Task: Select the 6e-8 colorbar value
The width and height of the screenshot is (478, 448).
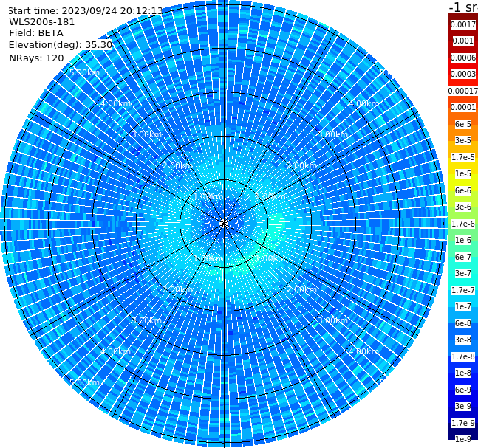Action: 462,323
